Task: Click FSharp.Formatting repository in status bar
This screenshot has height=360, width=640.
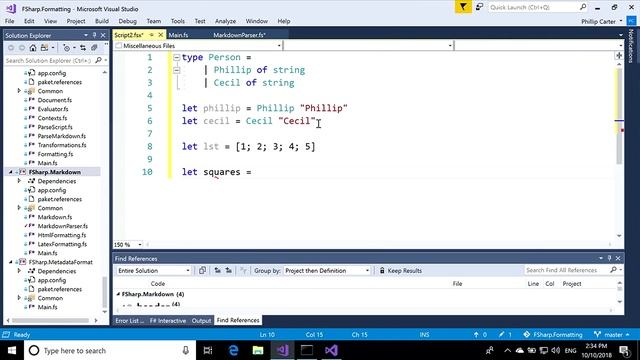Action: click(553, 334)
